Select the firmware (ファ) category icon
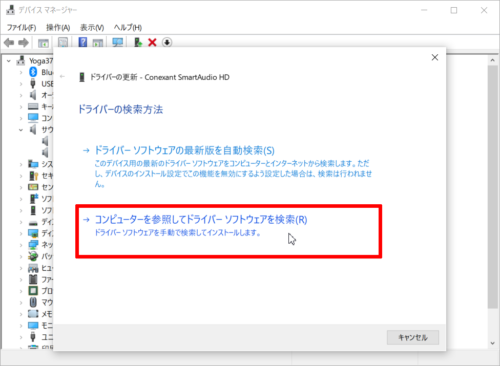500x366 pixels. click(33, 279)
